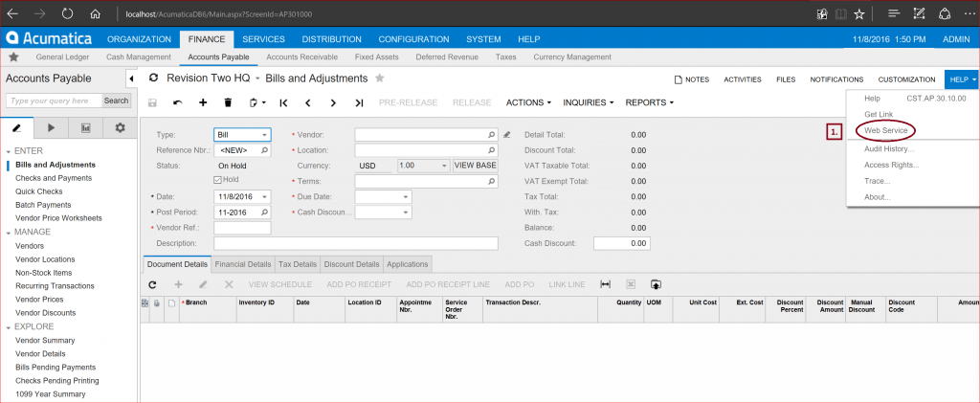980x403 pixels.
Task: Open the Vendor lookup magnifier
Action: coord(492,135)
